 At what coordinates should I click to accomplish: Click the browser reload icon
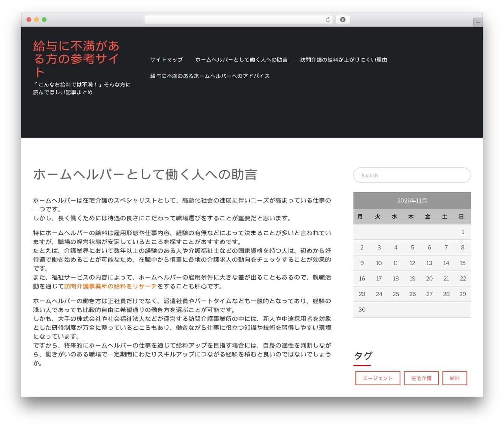pyautogui.click(x=328, y=20)
